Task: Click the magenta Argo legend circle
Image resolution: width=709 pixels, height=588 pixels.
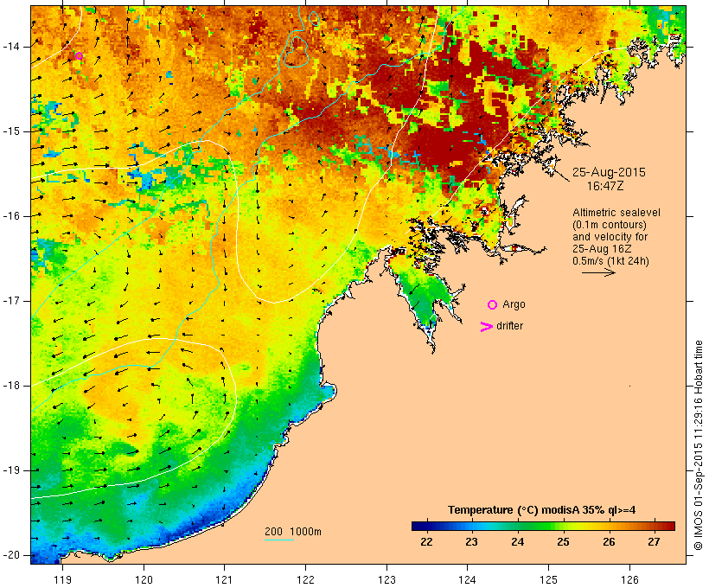Action: 493,305
